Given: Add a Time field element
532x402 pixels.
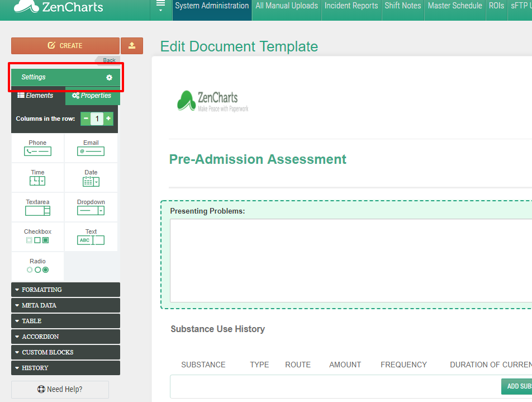Looking at the screenshot, I should click(x=37, y=177).
